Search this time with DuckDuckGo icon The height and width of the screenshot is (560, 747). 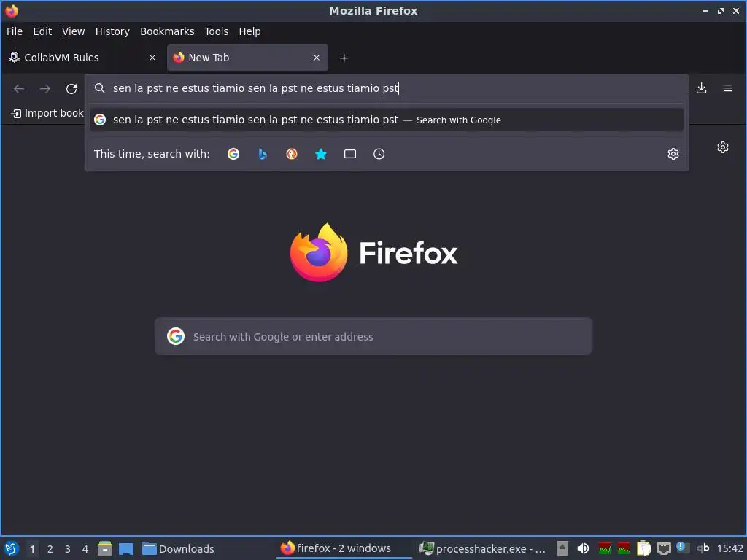[x=292, y=154]
